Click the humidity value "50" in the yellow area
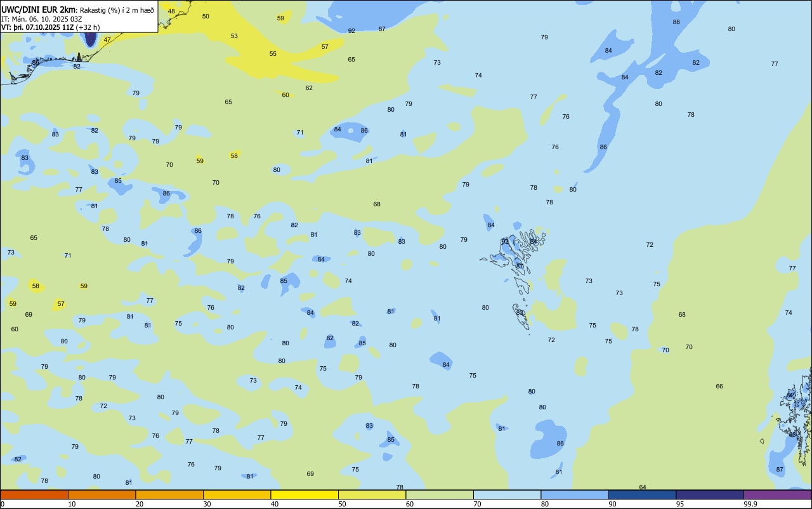The width and height of the screenshot is (812, 509). (x=206, y=17)
